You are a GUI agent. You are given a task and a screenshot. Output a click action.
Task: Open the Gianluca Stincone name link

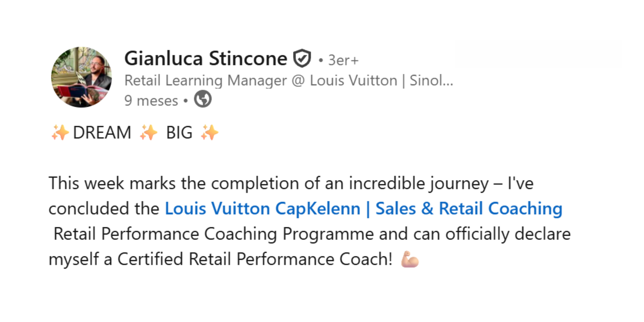point(206,59)
